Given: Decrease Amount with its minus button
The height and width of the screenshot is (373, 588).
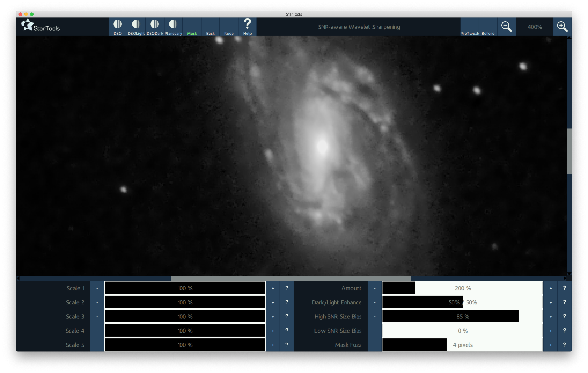Looking at the screenshot, I should 375,288.
